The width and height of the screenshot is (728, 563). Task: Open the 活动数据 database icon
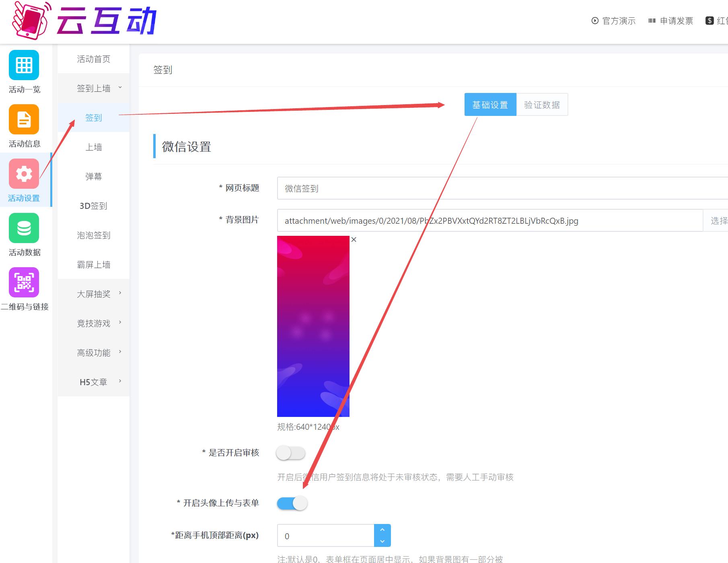(x=24, y=228)
